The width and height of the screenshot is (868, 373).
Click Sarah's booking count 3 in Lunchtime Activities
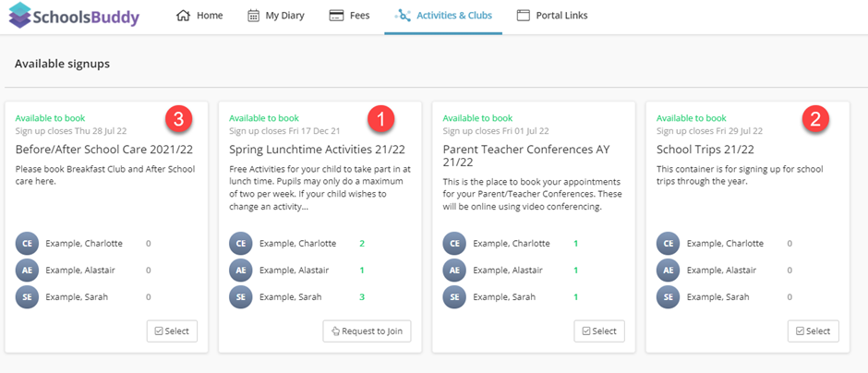(362, 297)
